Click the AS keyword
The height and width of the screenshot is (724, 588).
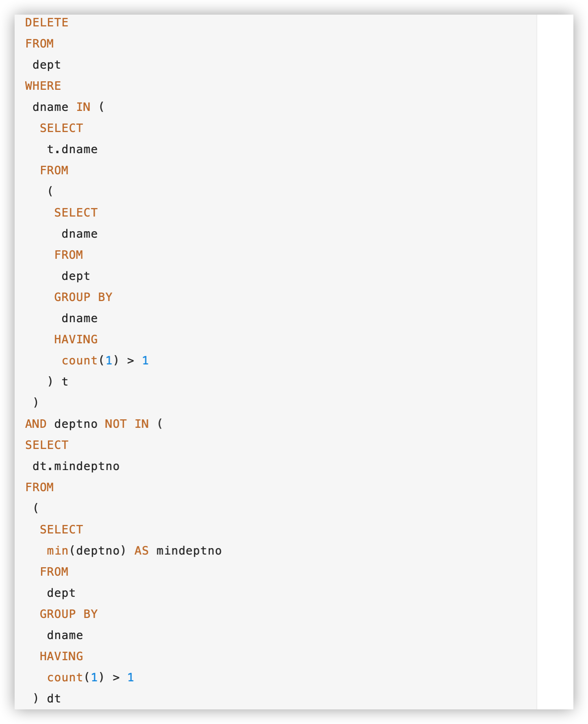141,551
